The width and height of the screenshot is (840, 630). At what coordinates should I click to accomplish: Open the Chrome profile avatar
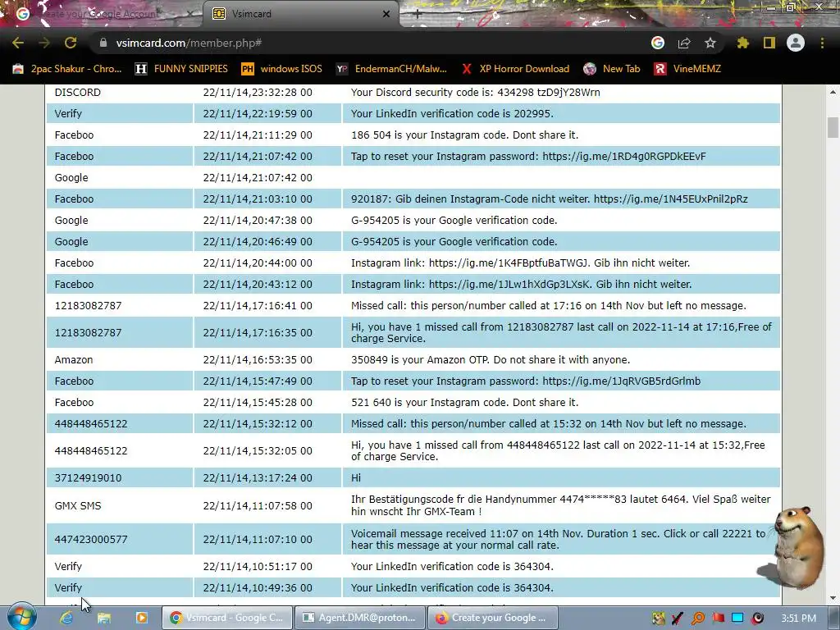pyautogui.click(x=796, y=43)
